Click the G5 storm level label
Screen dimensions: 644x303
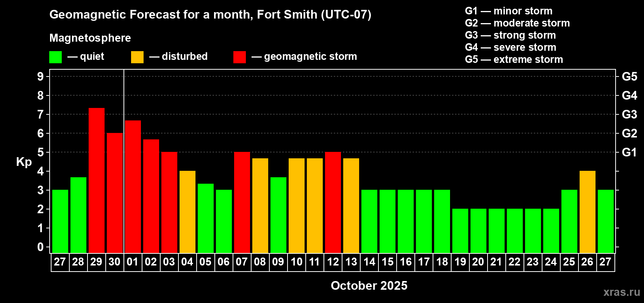click(x=629, y=77)
